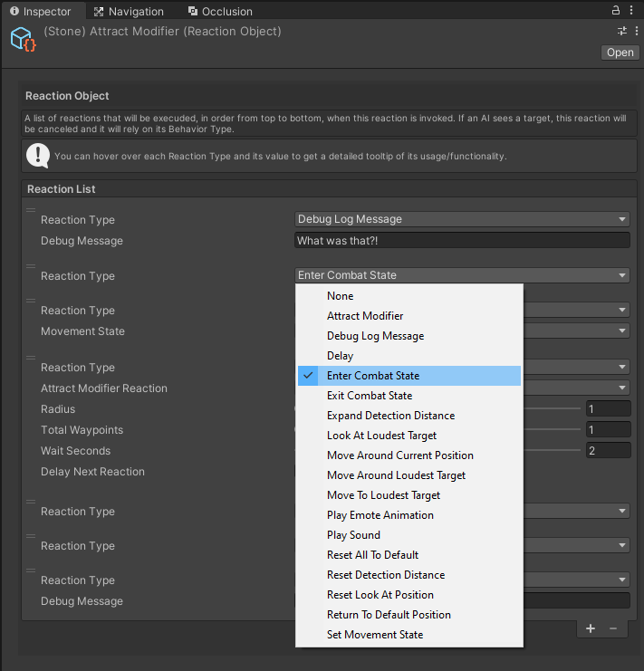Open the Debug Log Message reaction type dropdown

pos(462,219)
